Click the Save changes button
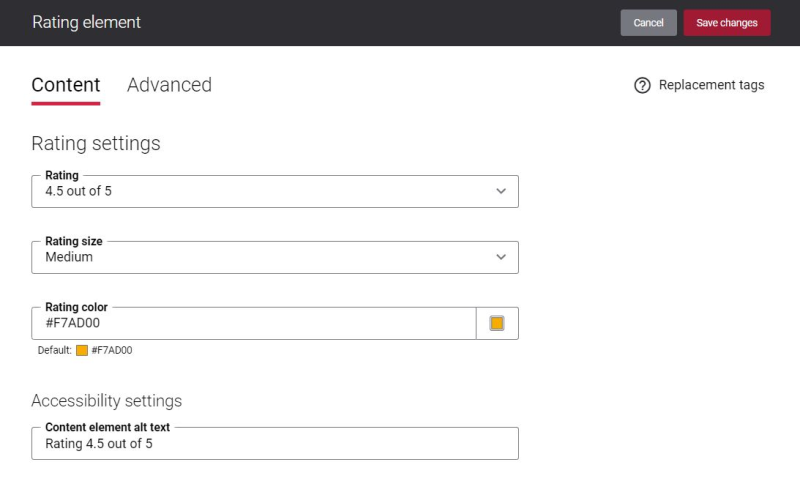This screenshot has height=495, width=800. point(727,23)
